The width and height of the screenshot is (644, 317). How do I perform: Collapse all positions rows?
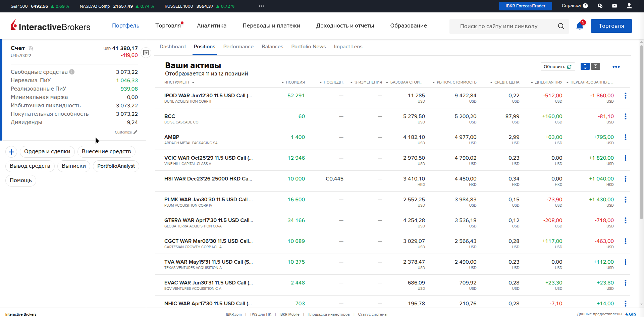(595, 66)
